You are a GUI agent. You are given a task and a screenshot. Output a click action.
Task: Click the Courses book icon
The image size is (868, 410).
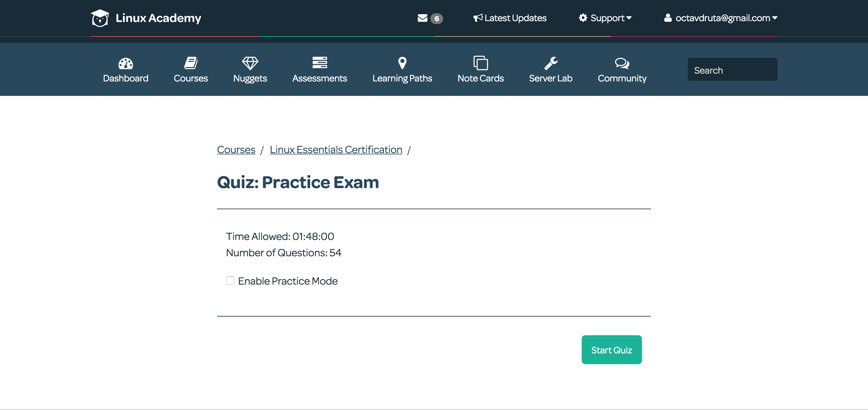191,63
